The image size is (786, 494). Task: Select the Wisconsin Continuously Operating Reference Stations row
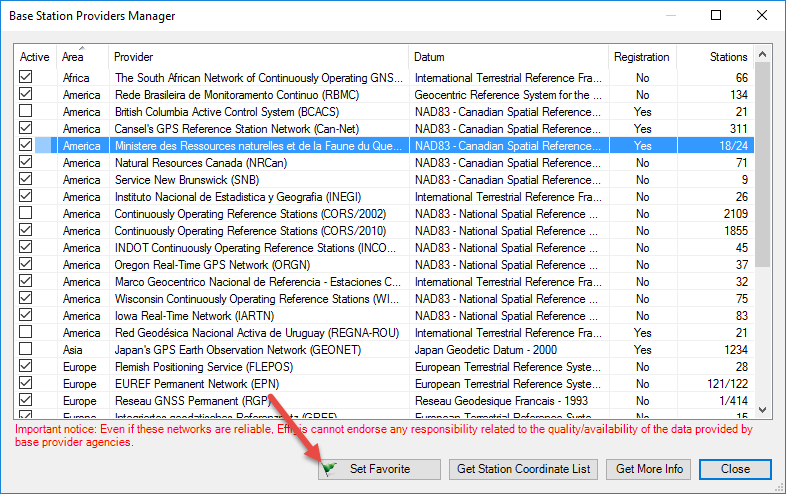pos(384,298)
